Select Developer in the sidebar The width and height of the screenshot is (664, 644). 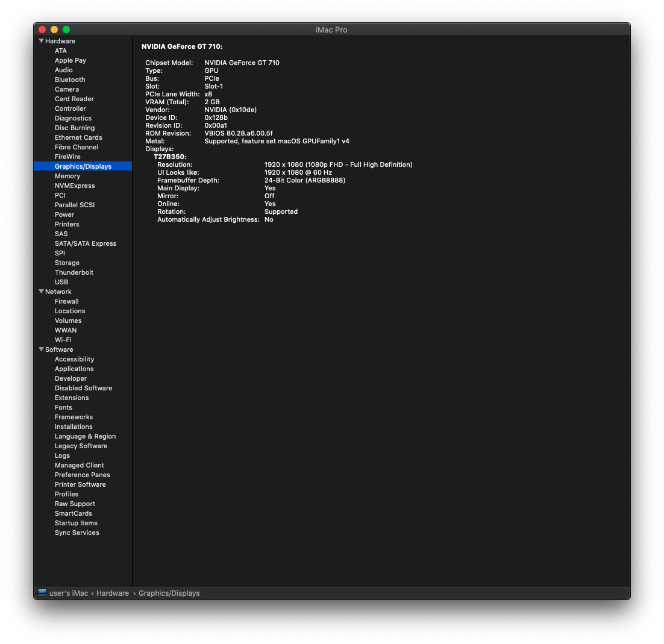pos(70,378)
